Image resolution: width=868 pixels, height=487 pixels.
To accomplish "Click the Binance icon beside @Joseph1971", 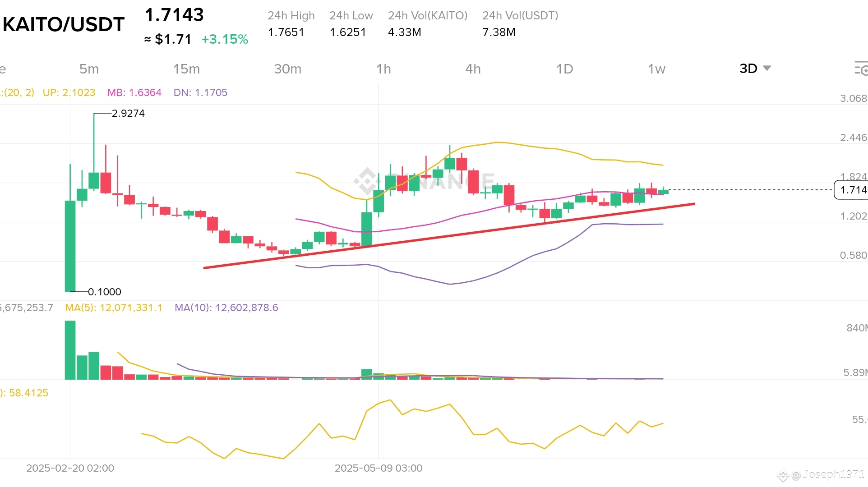I will coord(783,475).
